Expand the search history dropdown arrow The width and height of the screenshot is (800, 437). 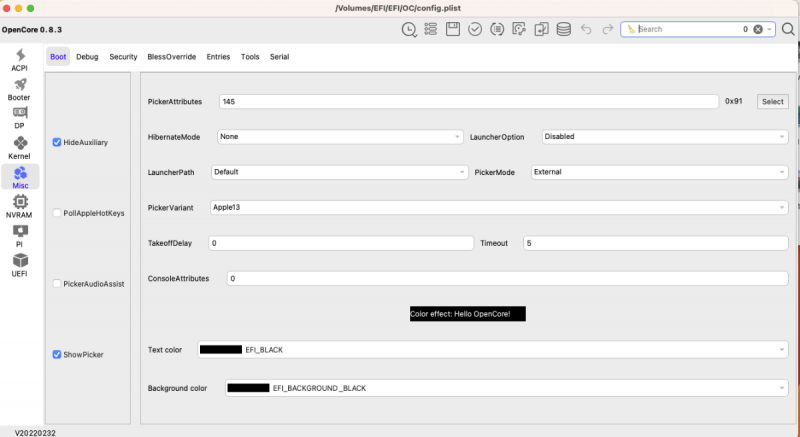[769, 30]
